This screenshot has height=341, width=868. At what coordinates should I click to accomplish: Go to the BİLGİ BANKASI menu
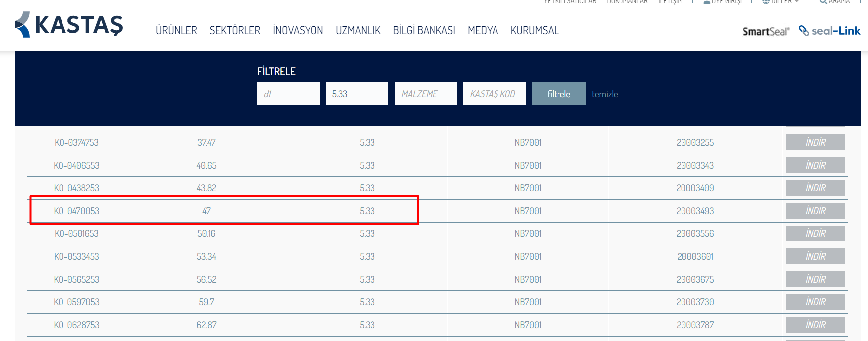[424, 30]
